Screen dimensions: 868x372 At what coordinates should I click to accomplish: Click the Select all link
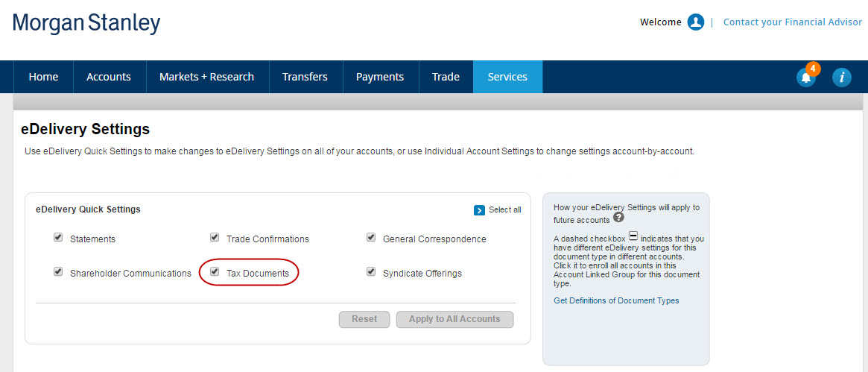pos(505,210)
